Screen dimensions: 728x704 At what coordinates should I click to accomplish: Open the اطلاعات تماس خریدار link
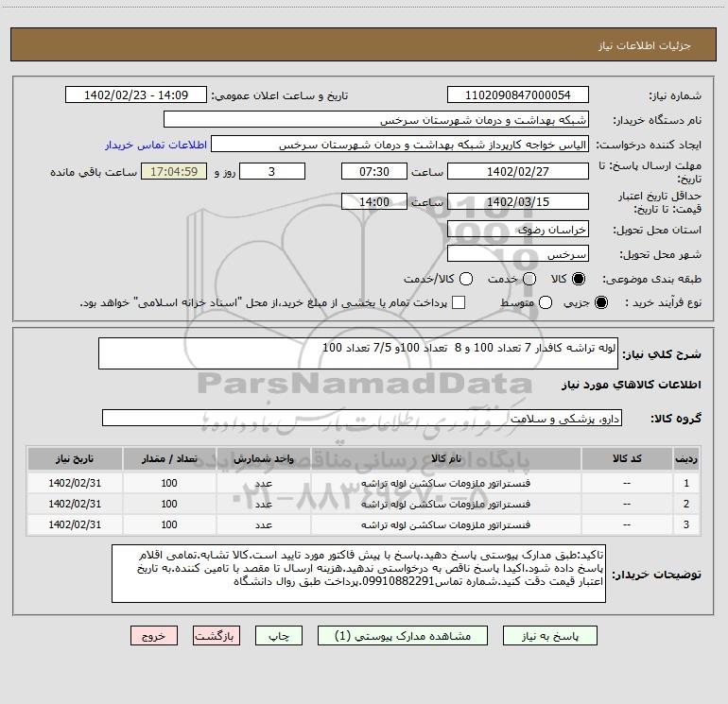pyautogui.click(x=156, y=145)
